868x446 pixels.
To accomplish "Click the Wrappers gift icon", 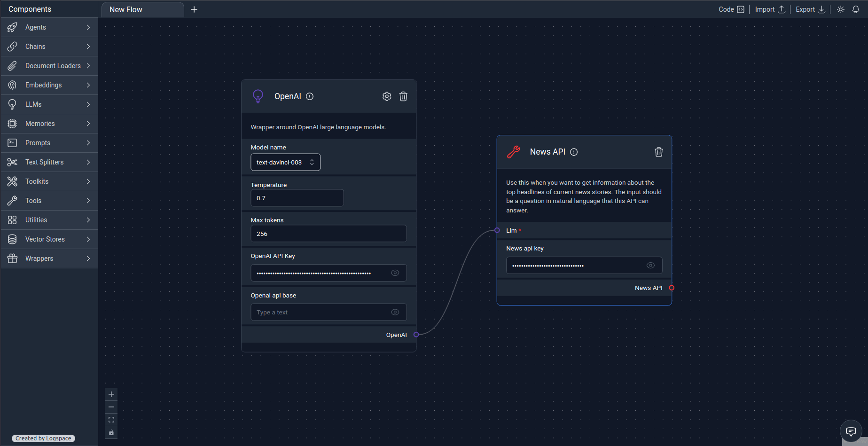I will [x=12, y=258].
